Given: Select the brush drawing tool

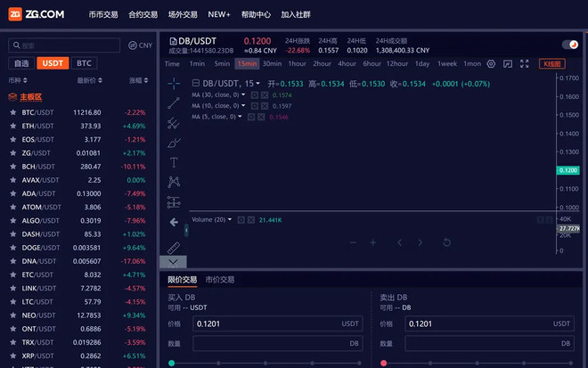Looking at the screenshot, I should click(x=174, y=143).
